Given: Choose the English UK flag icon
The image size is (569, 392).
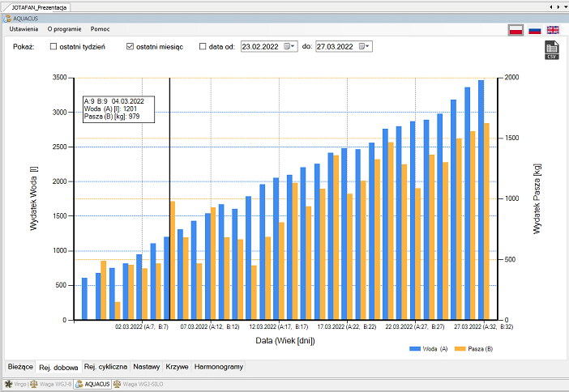Looking at the screenshot, I should click(x=553, y=30).
